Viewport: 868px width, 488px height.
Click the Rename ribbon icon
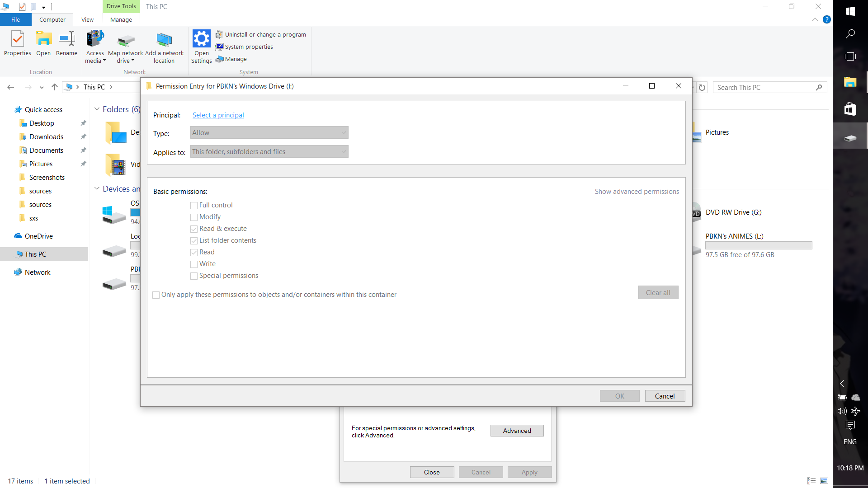click(66, 39)
